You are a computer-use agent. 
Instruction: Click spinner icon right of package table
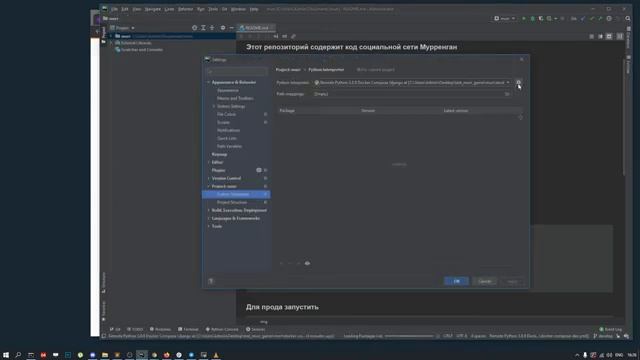pyautogui.click(x=520, y=117)
